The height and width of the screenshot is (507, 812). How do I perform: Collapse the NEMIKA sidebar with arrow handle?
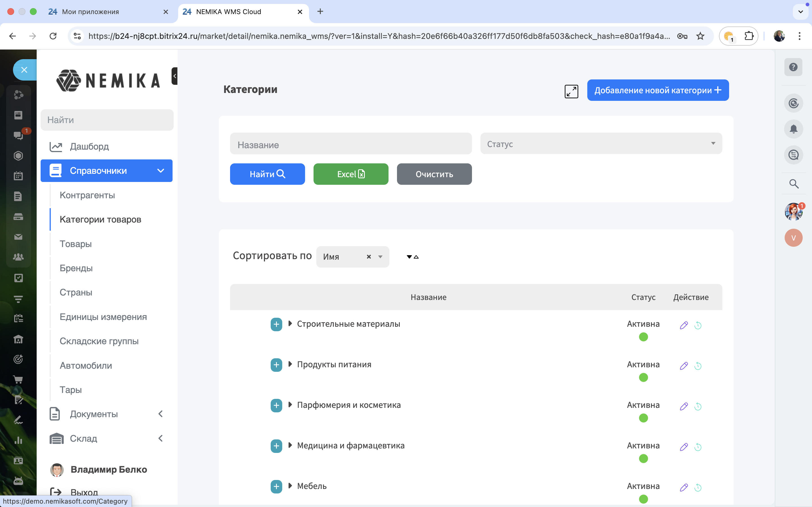coord(175,76)
